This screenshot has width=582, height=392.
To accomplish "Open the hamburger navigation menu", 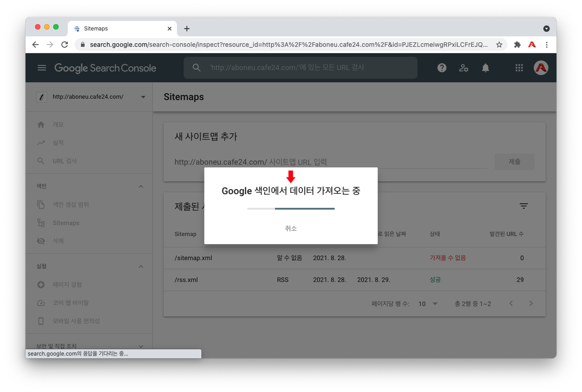I will [42, 68].
